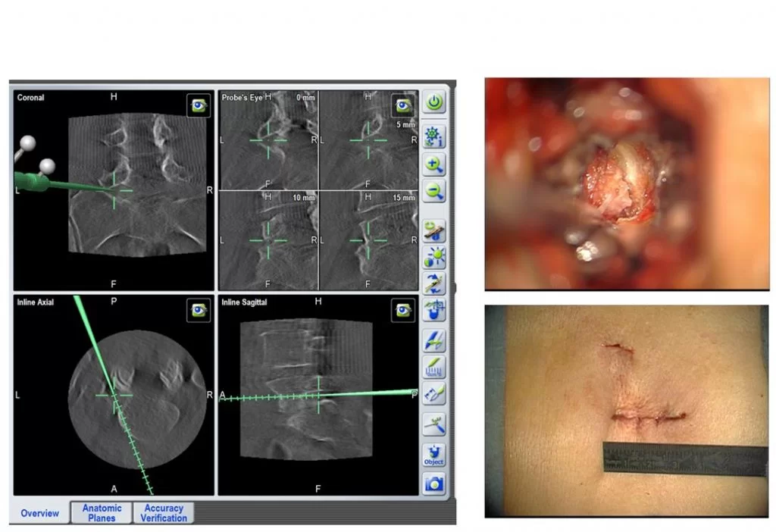This screenshot has width=776, height=532.
Task: Click the Object tool button
Action: click(x=434, y=455)
